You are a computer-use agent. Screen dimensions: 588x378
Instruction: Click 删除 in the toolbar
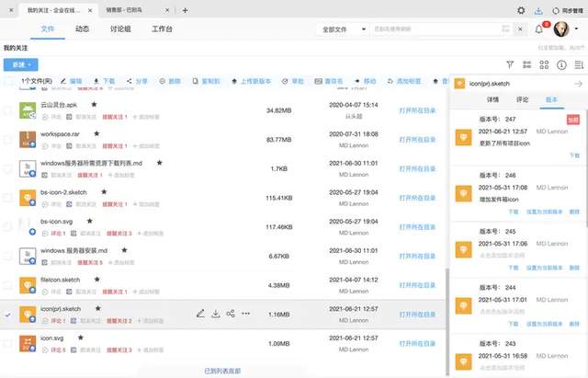171,81
